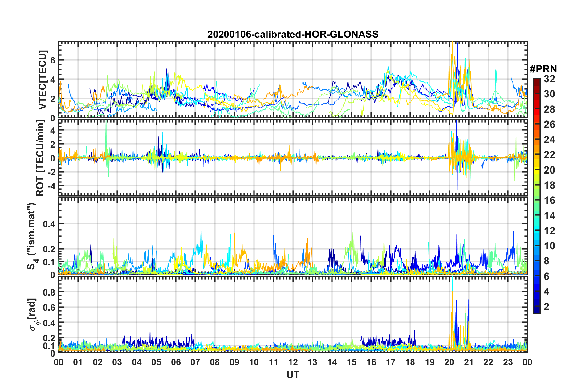Click the "#PRN" colorbar title
586x392 pixels.
[x=543, y=69]
